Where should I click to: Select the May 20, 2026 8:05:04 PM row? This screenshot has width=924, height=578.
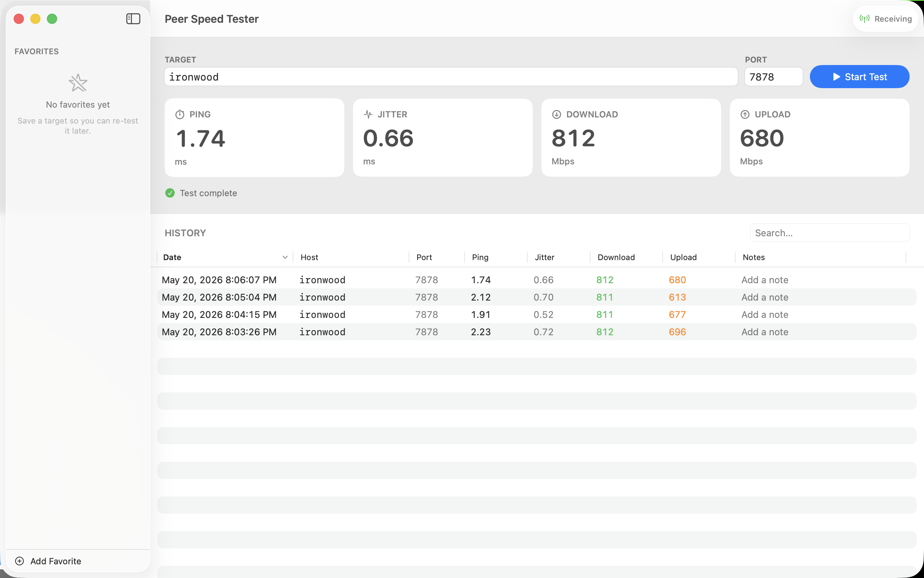click(537, 297)
